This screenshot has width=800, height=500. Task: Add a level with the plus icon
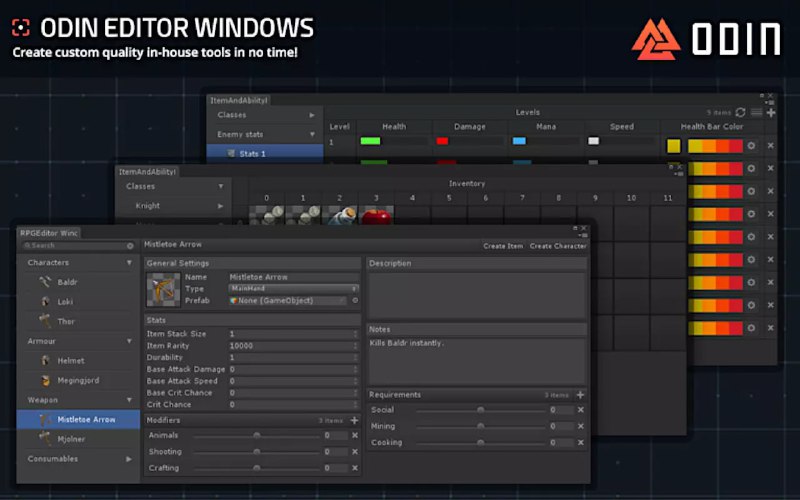coord(771,112)
